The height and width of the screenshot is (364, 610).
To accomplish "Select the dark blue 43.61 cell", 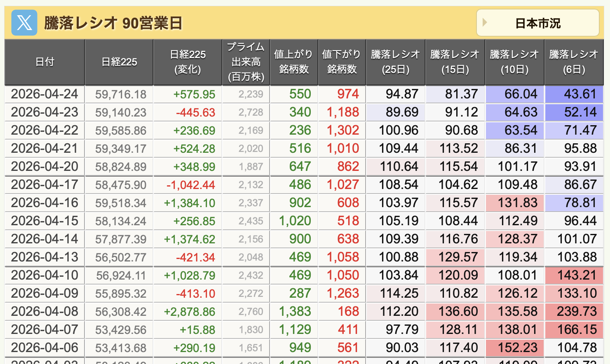I will pyautogui.click(x=574, y=94).
